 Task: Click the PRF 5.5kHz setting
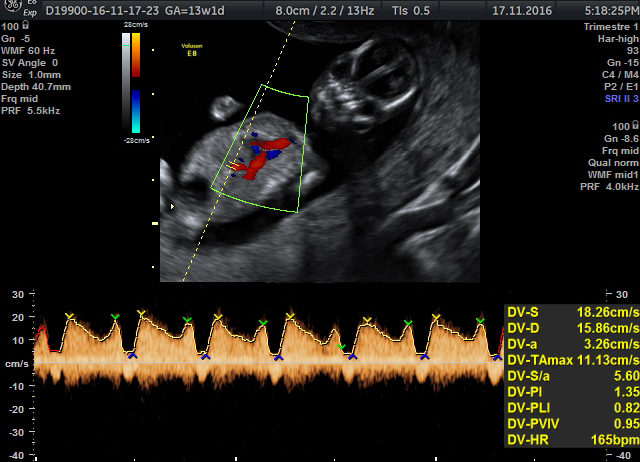[x=31, y=111]
